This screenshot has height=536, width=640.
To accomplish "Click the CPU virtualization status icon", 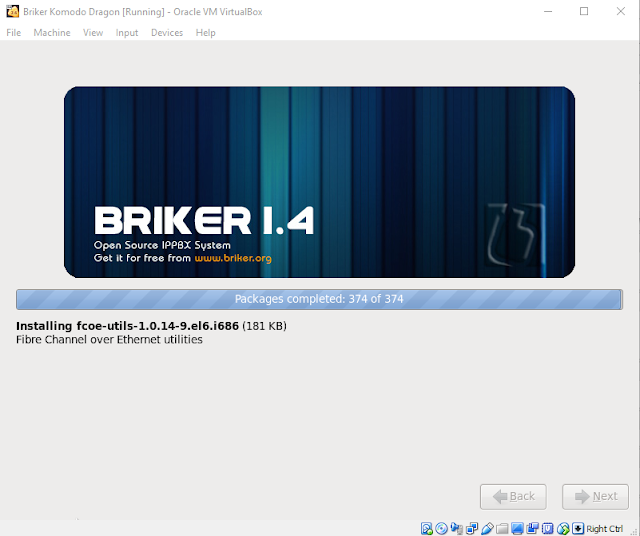I will pos(548,529).
